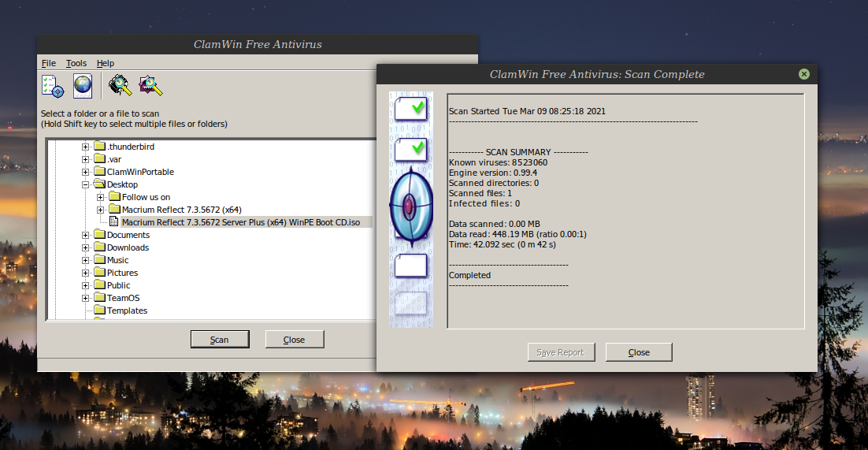Open the File menu
This screenshot has height=450, width=868.
click(x=49, y=63)
